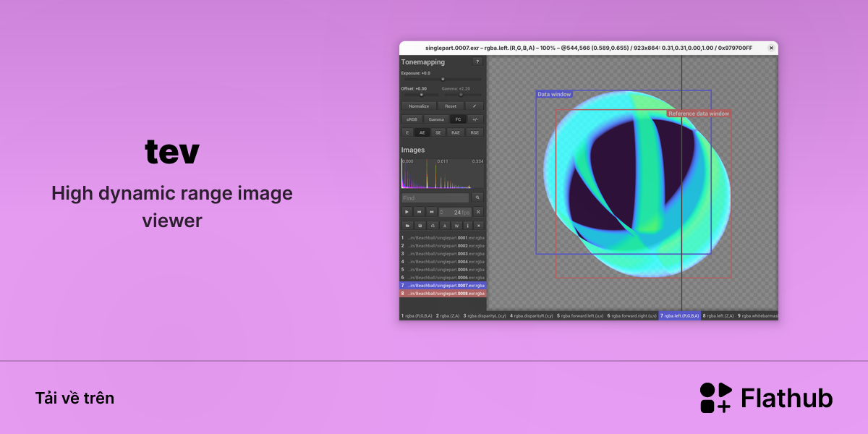Open an image file via folder icon
Viewport: 868px width, 434px height.
click(407, 225)
